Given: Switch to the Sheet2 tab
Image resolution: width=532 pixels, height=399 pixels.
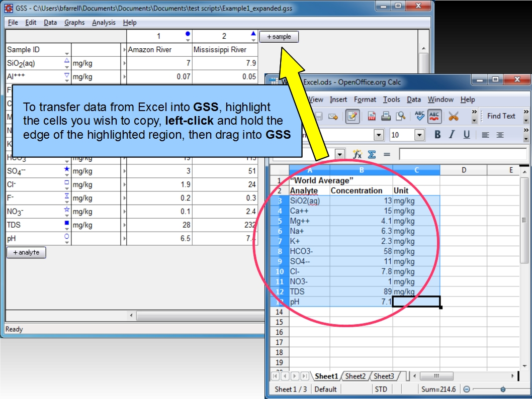Looking at the screenshot, I should click(355, 376).
